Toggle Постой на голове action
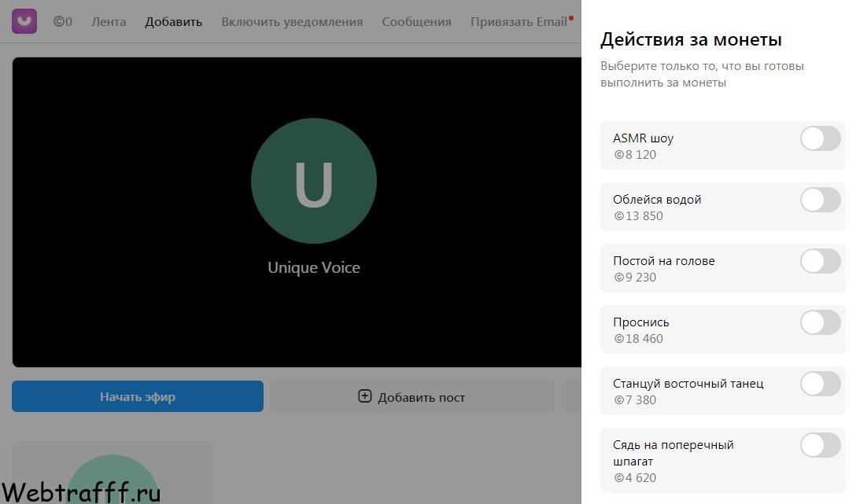This screenshot has height=504, width=860. coord(820,261)
